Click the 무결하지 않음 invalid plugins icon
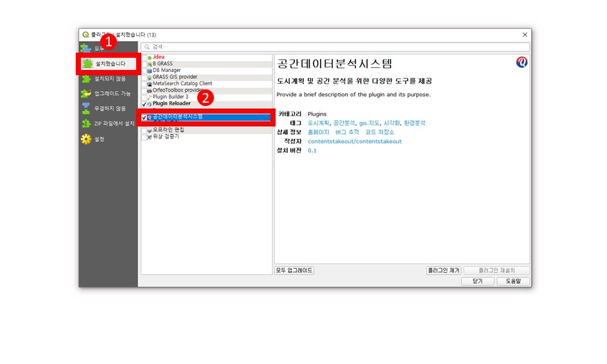 (x=86, y=108)
